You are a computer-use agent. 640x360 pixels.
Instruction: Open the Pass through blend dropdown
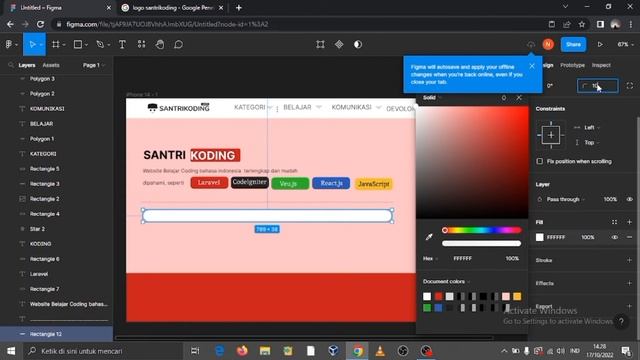[x=566, y=199]
